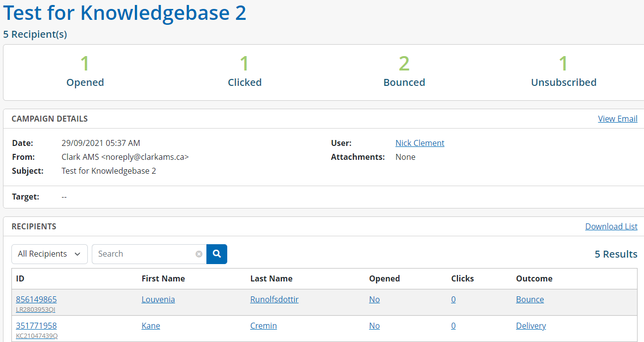Click the blue search magnifier button
644x342 pixels.
217,254
